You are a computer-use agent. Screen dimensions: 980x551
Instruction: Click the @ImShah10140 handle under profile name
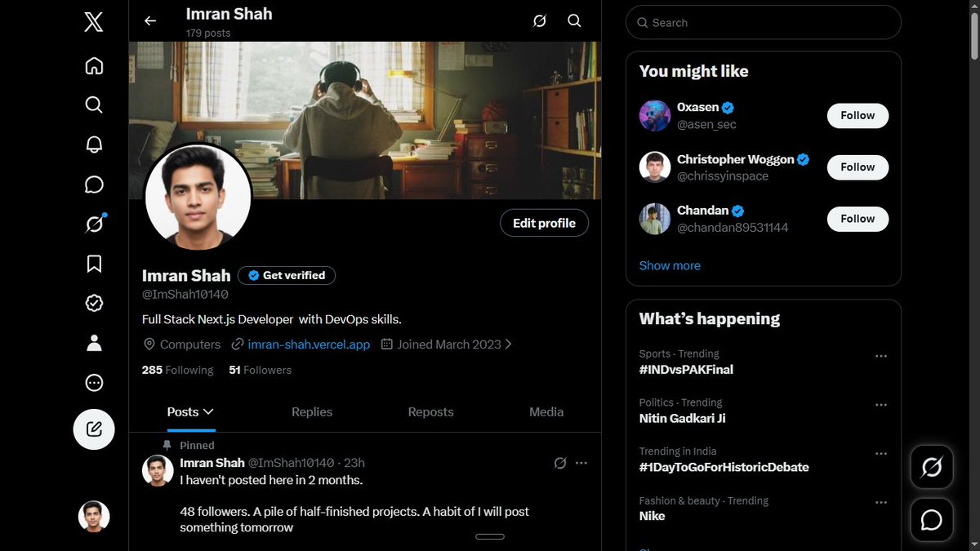coord(185,295)
